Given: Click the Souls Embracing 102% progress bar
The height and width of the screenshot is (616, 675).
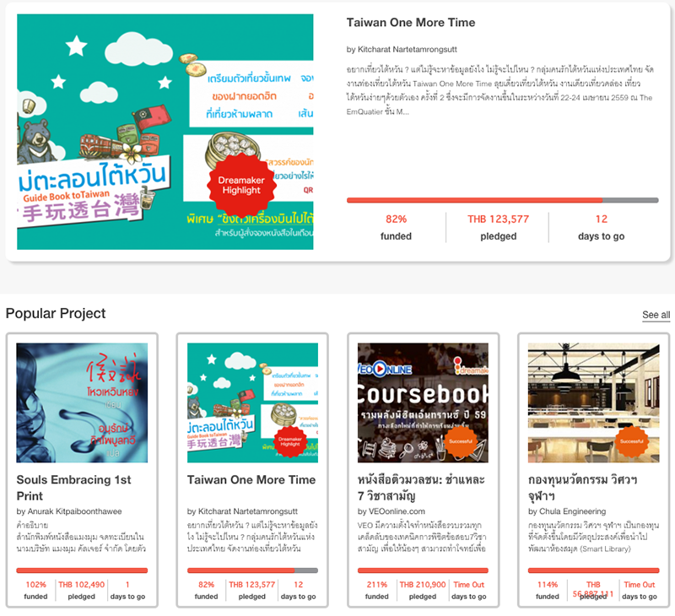Looking at the screenshot, I should pyautogui.click(x=82, y=570).
